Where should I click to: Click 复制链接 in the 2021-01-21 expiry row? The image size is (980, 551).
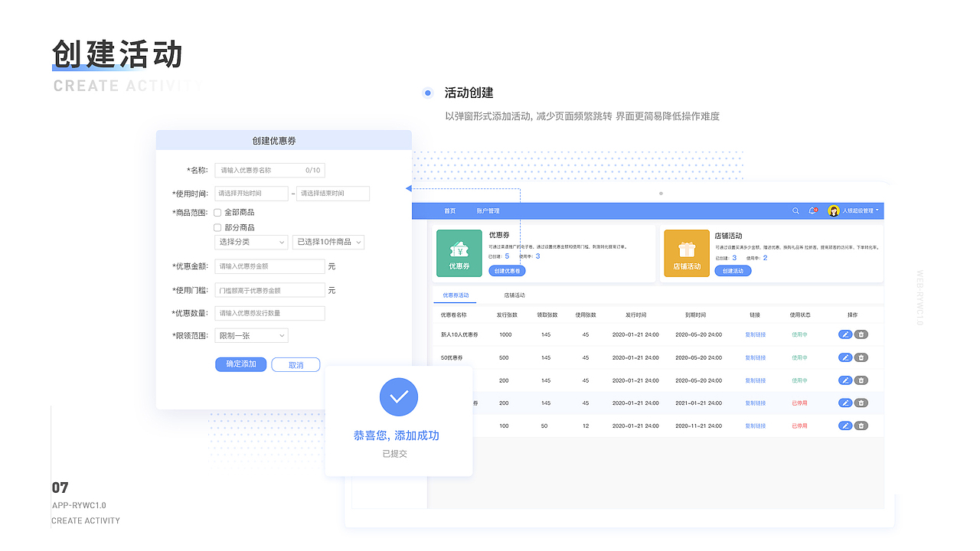coord(755,403)
